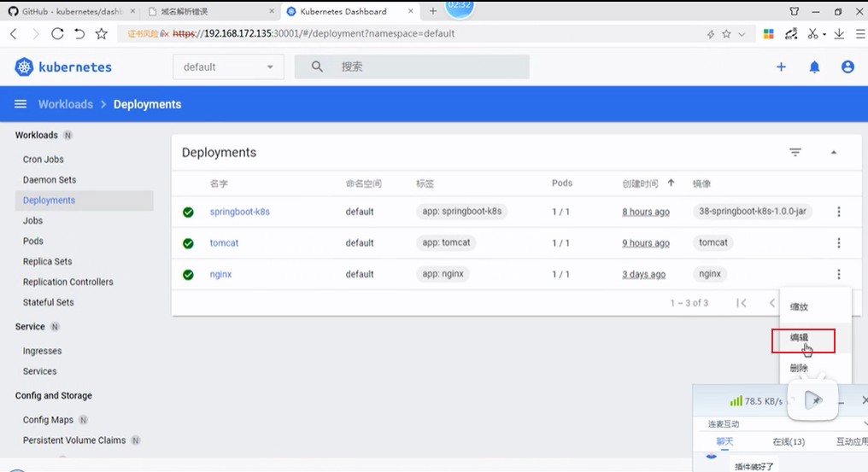Expand address bar dropdown chevron
This screenshot has width=868, height=472.
tap(742, 34)
